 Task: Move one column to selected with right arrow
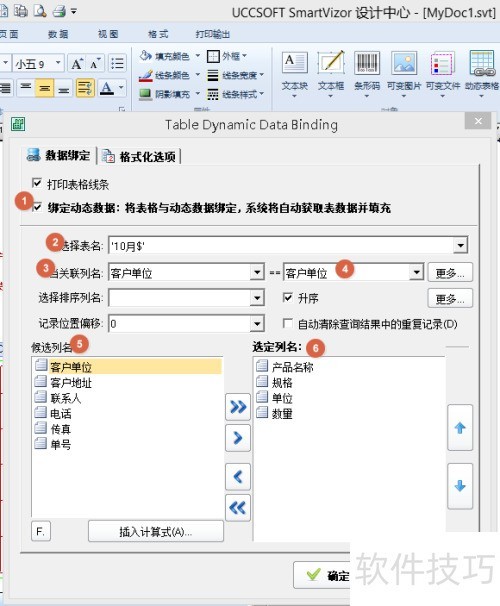tap(238, 438)
